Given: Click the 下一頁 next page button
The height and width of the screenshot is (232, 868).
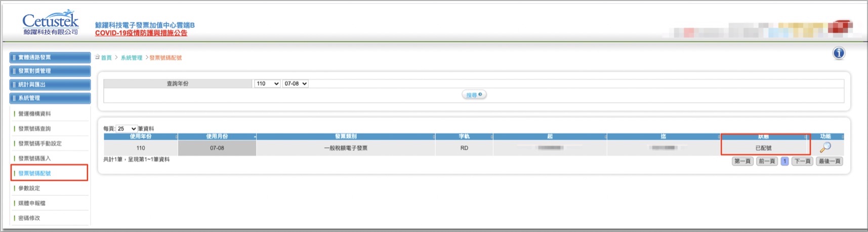Looking at the screenshot, I should tap(802, 161).
